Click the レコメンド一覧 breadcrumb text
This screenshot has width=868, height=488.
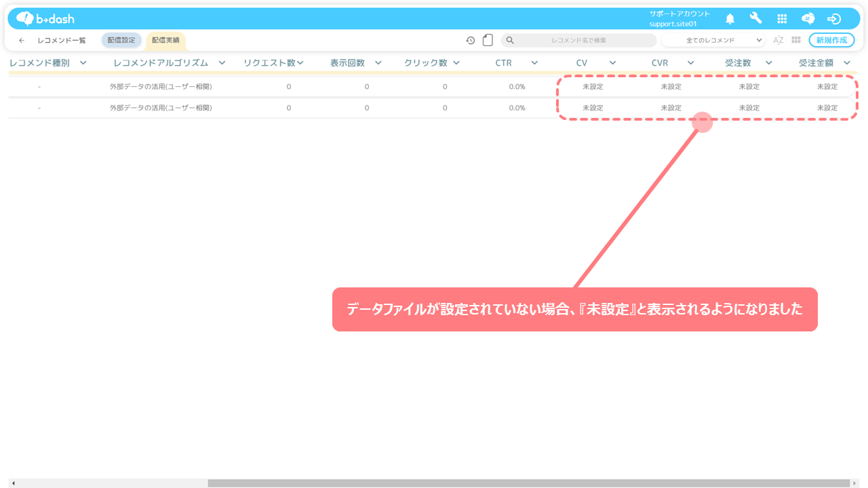pos(62,40)
